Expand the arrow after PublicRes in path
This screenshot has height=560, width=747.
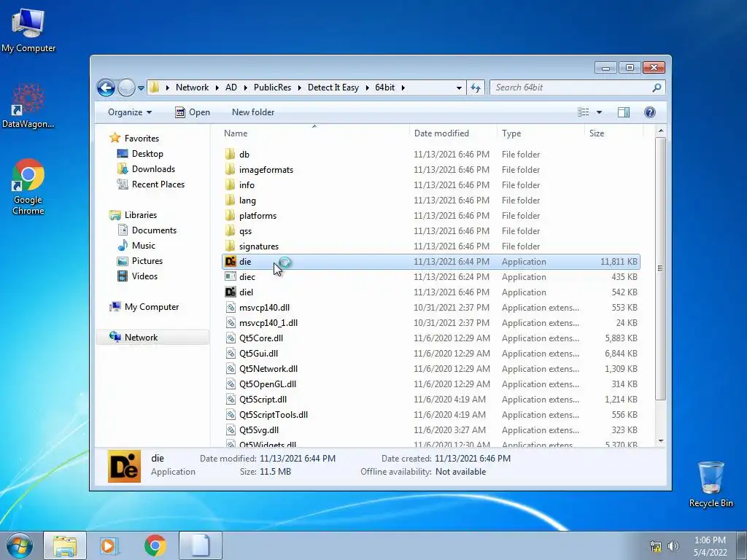pyautogui.click(x=300, y=87)
